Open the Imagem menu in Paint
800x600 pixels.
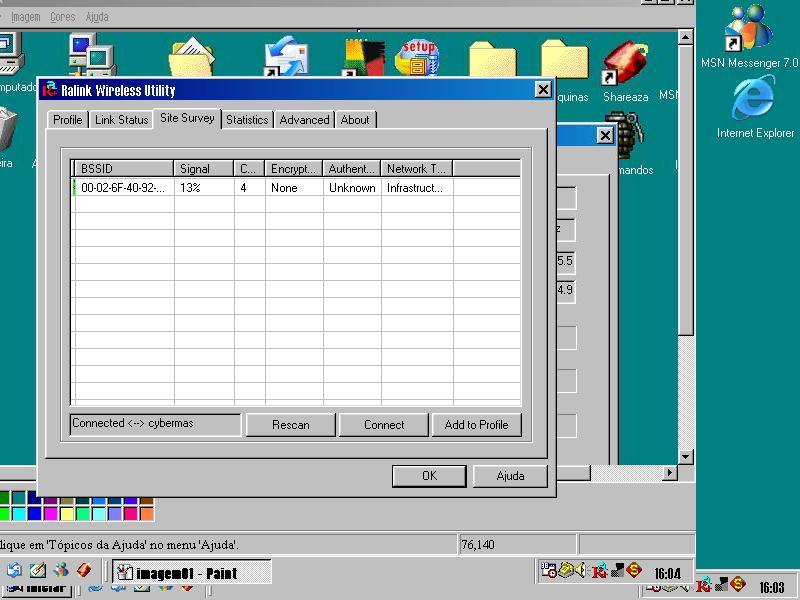pos(26,17)
